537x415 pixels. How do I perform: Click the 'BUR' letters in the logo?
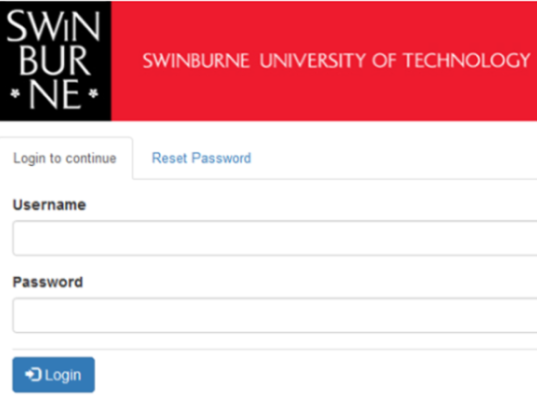pyautogui.click(x=54, y=60)
